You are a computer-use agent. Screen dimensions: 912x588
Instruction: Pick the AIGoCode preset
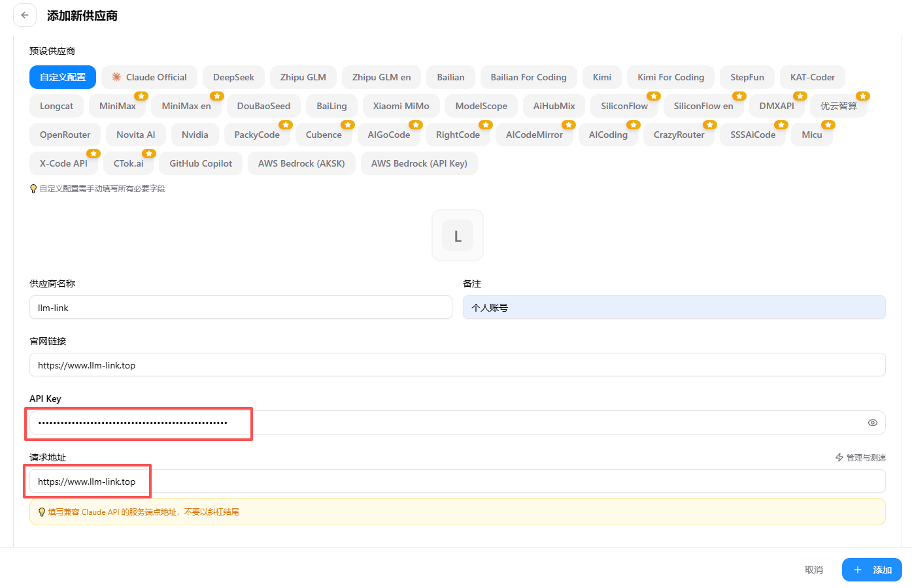[389, 135]
